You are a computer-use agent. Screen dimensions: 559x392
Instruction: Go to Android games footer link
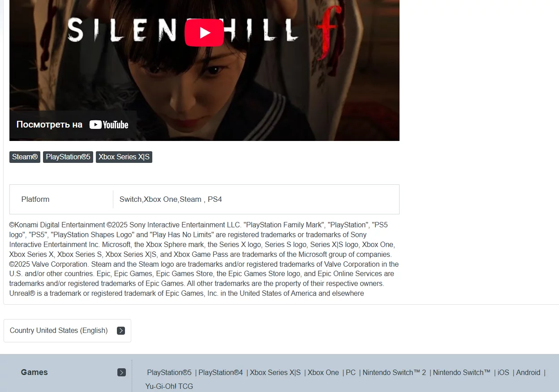click(x=528, y=372)
